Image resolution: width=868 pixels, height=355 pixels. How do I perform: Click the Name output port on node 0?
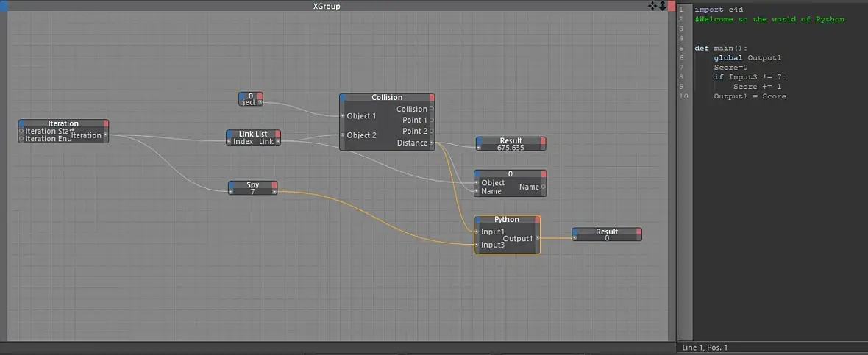(543, 187)
